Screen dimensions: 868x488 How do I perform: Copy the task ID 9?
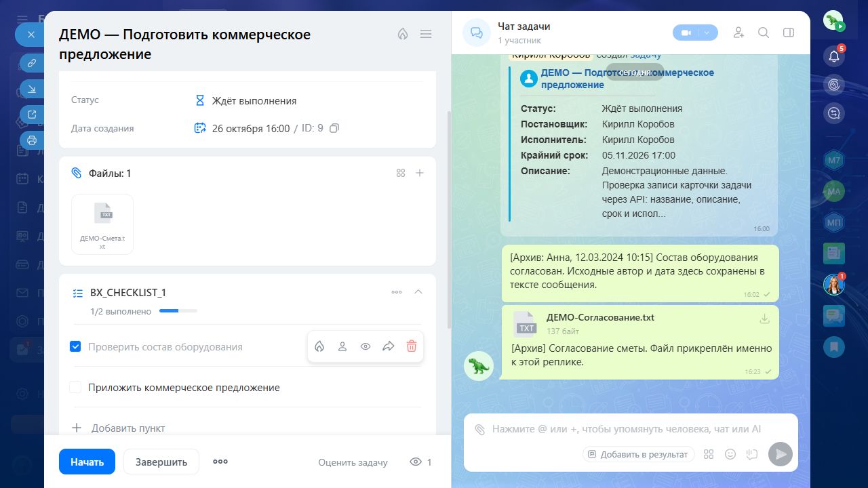[x=334, y=128]
